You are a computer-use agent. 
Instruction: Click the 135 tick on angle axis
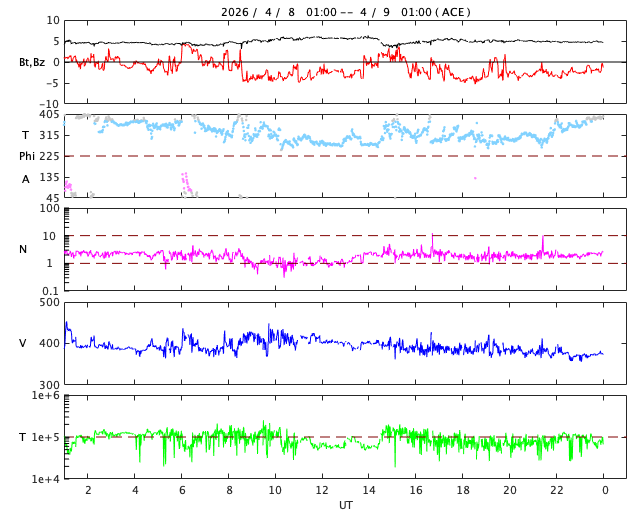[49, 177]
